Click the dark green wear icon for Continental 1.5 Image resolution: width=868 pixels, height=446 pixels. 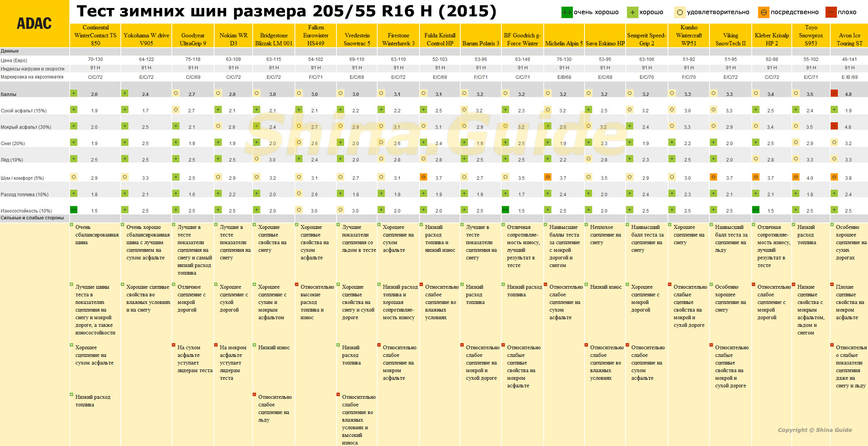point(74,210)
